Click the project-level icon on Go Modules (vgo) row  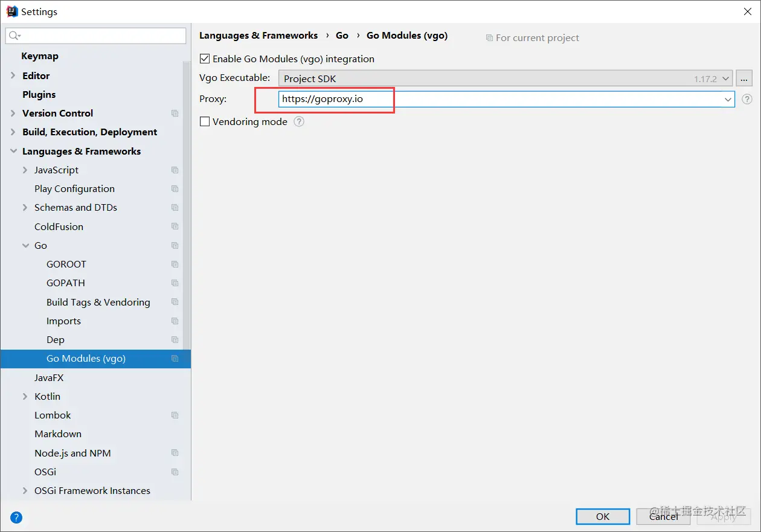tap(175, 359)
